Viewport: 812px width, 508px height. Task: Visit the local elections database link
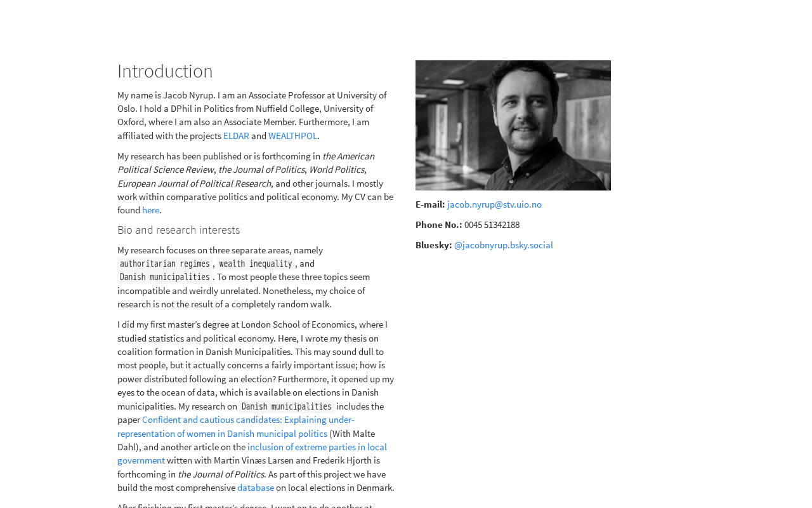pos(256,488)
